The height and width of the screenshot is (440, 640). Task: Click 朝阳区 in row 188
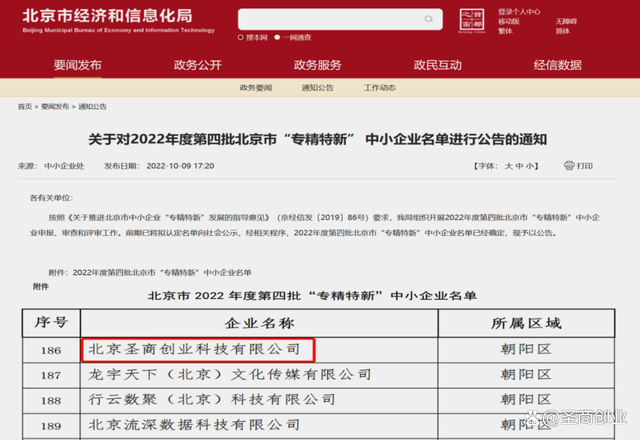tap(526, 399)
